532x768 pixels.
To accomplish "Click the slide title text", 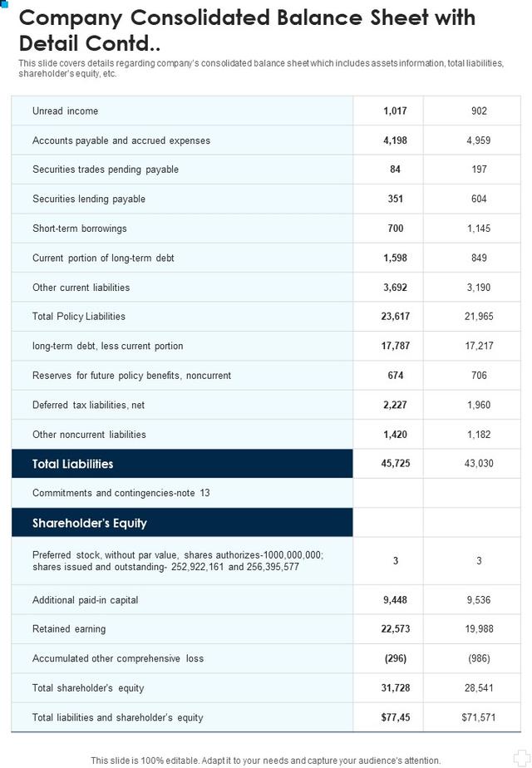I will 247,31.
